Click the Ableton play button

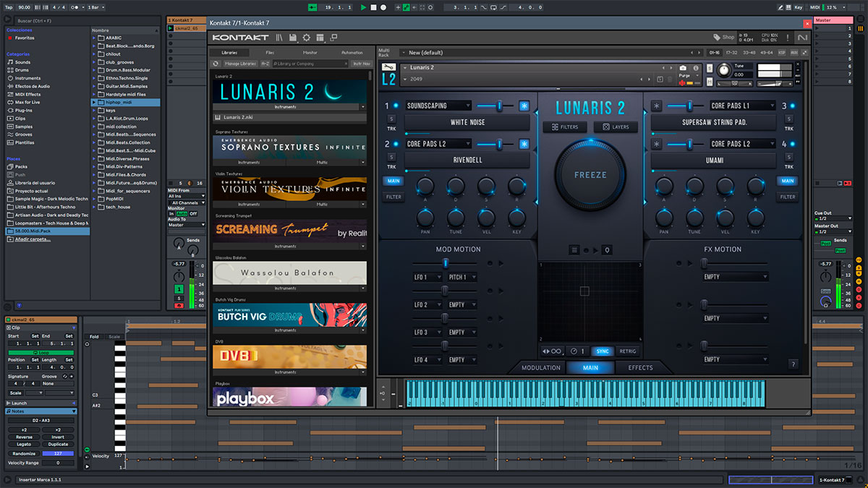point(363,7)
